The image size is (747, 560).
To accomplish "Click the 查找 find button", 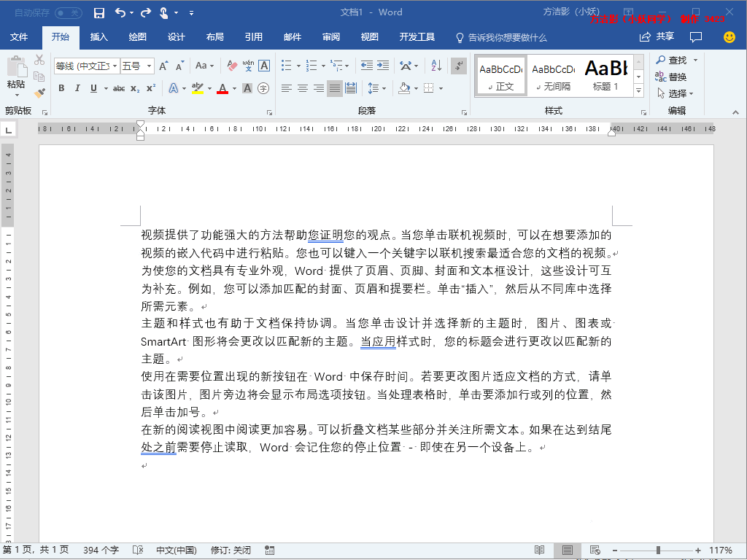I will [x=671, y=60].
